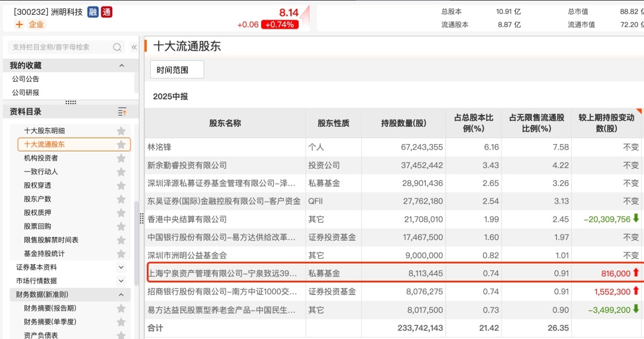Click the orange plus icon before 企业
The height and width of the screenshot is (339, 644).
click(x=19, y=24)
